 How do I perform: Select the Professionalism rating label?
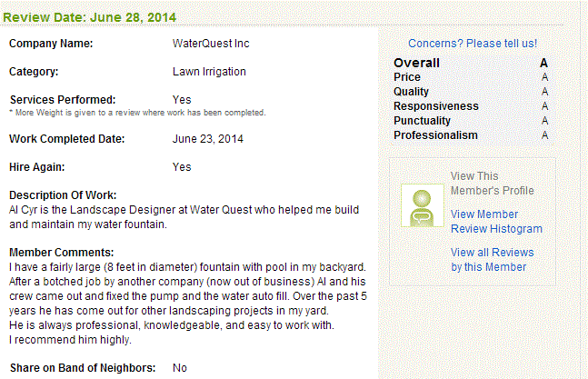(x=435, y=135)
